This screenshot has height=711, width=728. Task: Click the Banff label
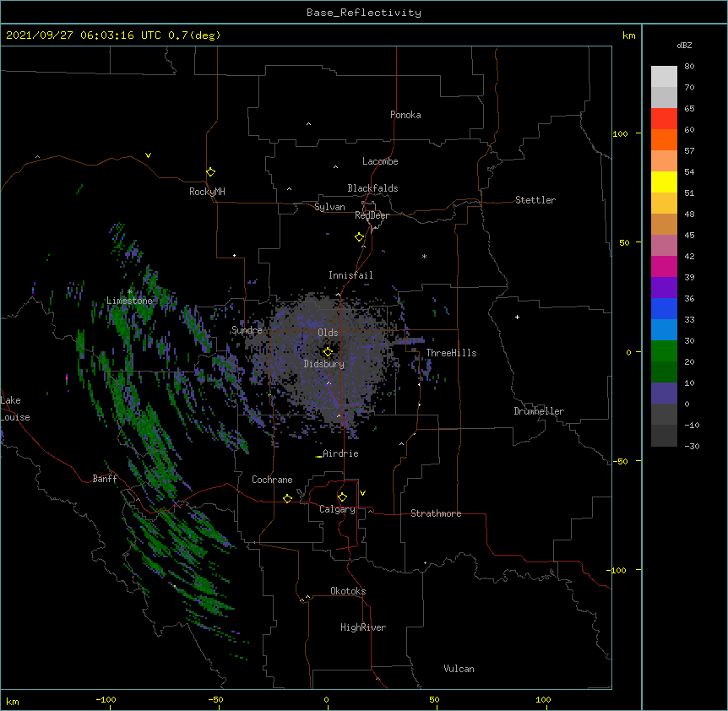[105, 479]
